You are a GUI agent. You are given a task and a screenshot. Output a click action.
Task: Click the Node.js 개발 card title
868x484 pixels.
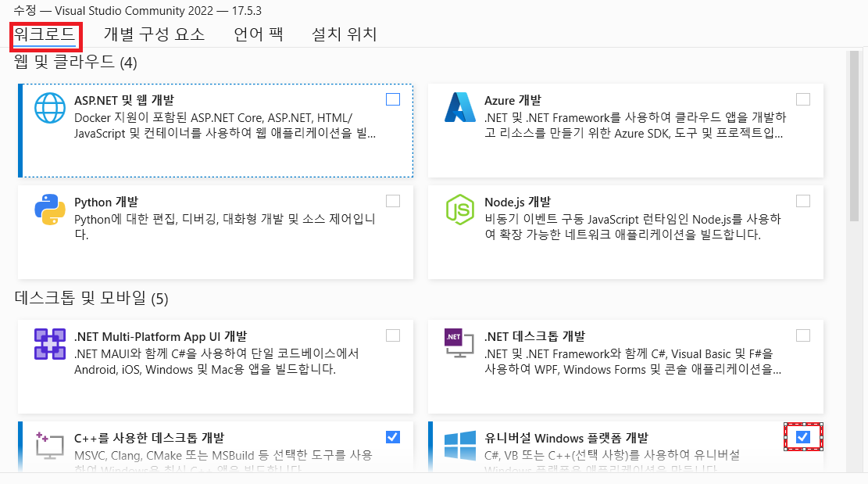click(517, 203)
